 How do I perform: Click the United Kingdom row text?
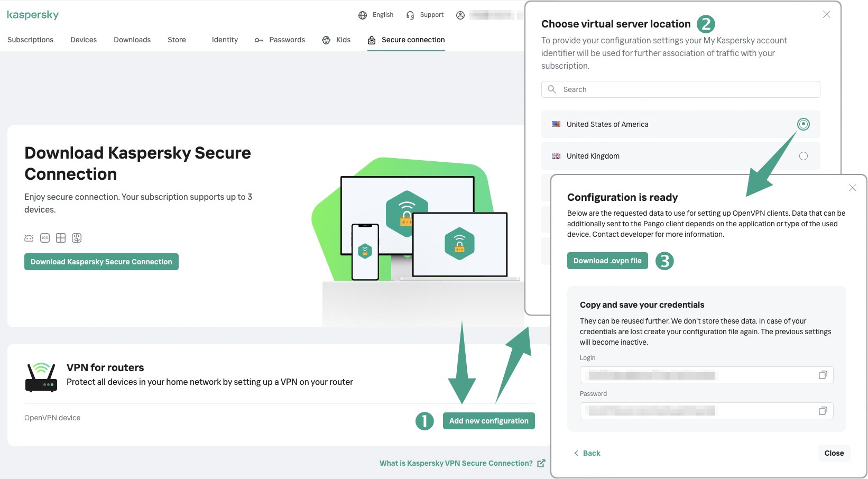[x=593, y=156]
